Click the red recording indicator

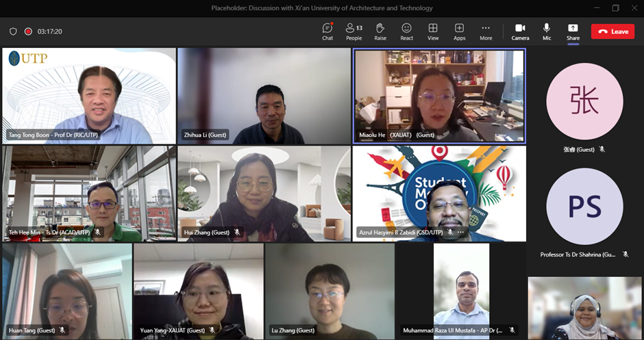pyautogui.click(x=28, y=31)
